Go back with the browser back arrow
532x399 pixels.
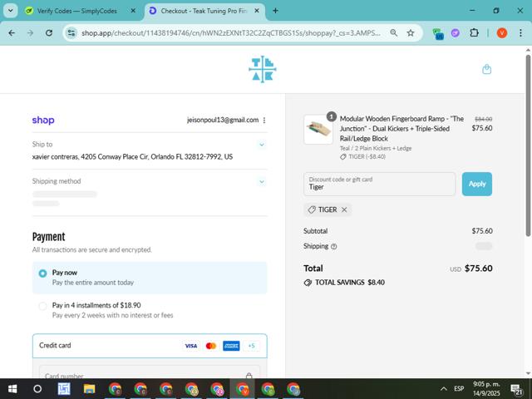12,33
